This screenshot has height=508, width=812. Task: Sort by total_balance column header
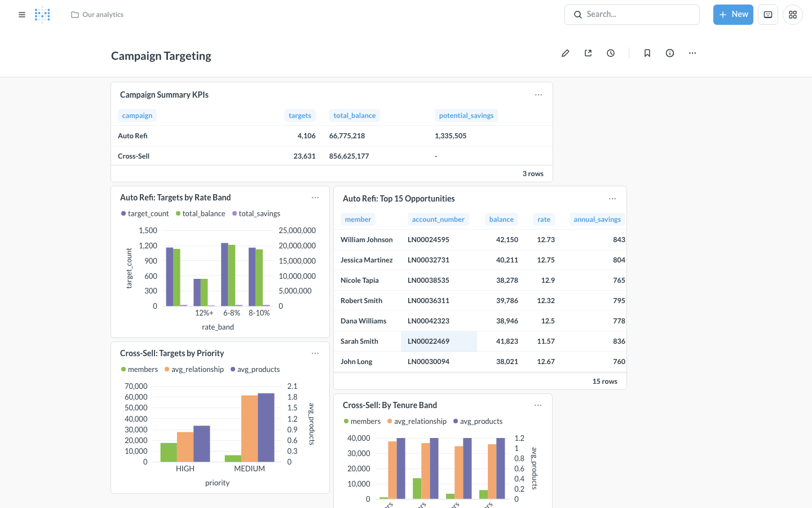pos(354,116)
